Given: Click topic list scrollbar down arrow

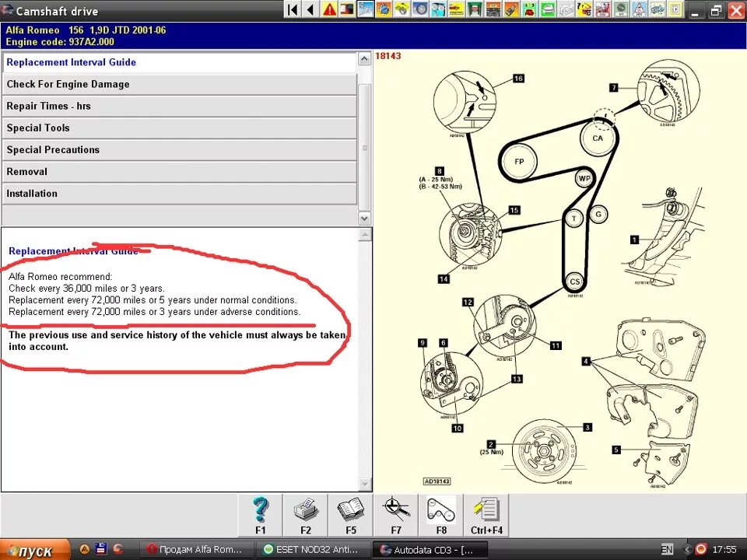Looking at the screenshot, I should 364,219.
